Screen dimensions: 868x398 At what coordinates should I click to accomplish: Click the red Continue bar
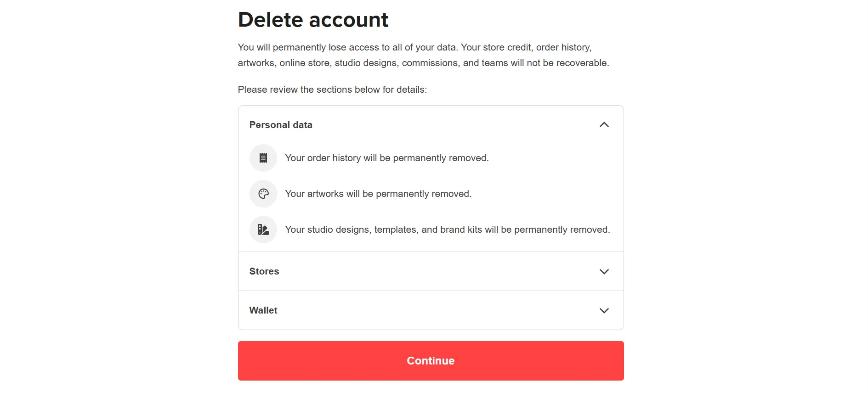[x=431, y=360]
